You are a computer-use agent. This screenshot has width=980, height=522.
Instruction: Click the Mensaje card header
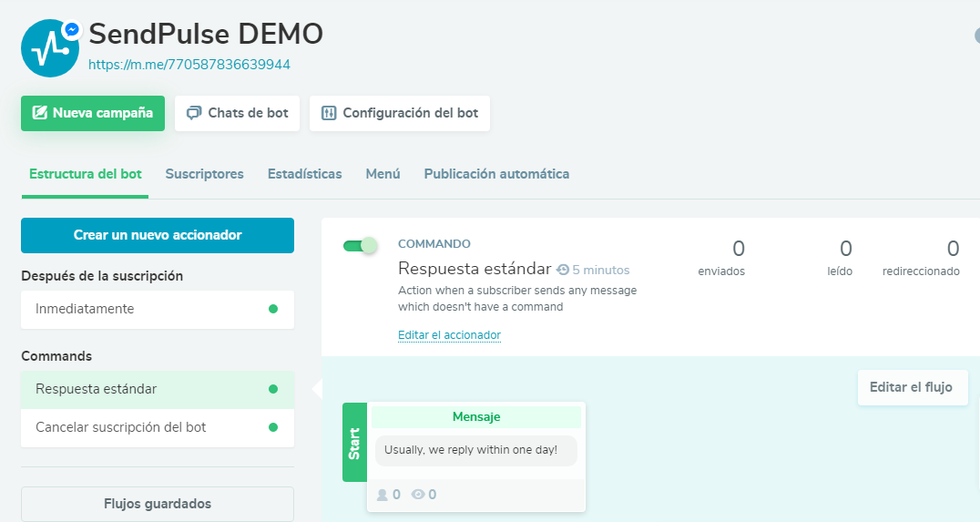pos(476,417)
